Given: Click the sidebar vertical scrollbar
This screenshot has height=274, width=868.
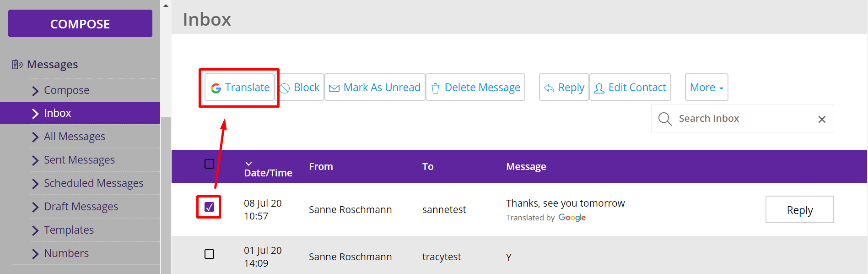Looking at the screenshot, I should pyautogui.click(x=166, y=192).
